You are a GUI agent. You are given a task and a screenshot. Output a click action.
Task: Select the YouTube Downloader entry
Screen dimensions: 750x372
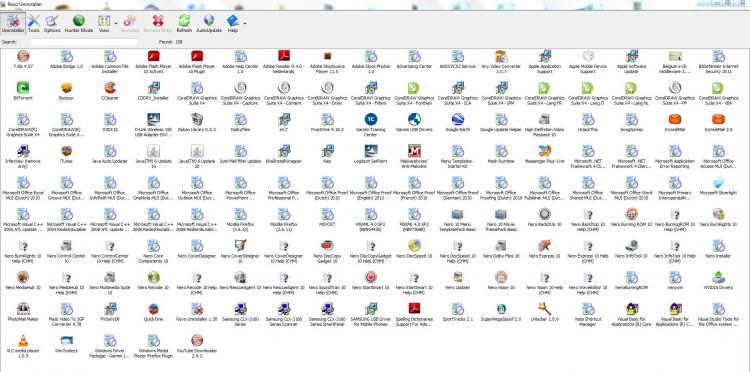click(197, 344)
